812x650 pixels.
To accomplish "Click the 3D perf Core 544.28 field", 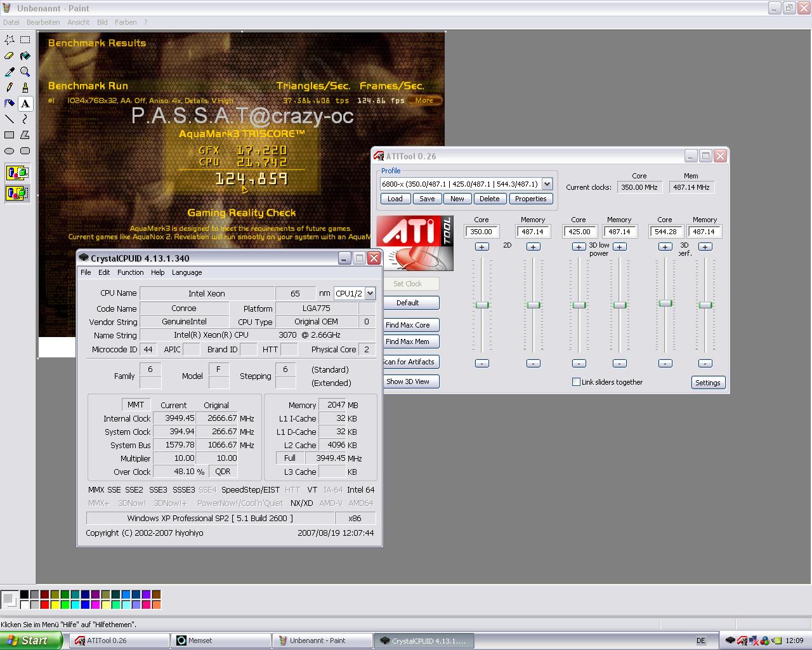I will (x=665, y=232).
